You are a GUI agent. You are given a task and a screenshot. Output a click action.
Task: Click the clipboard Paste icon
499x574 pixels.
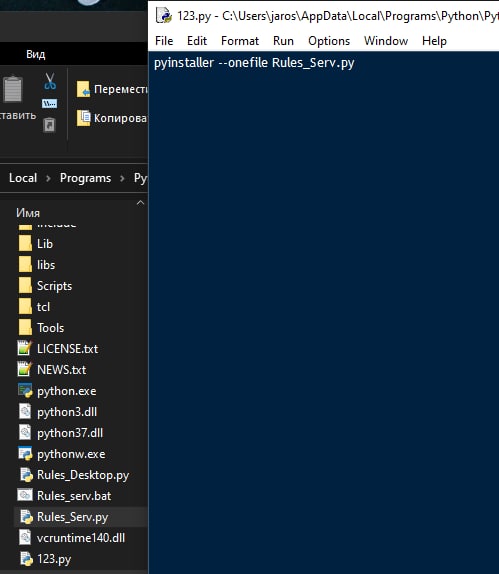(13, 89)
